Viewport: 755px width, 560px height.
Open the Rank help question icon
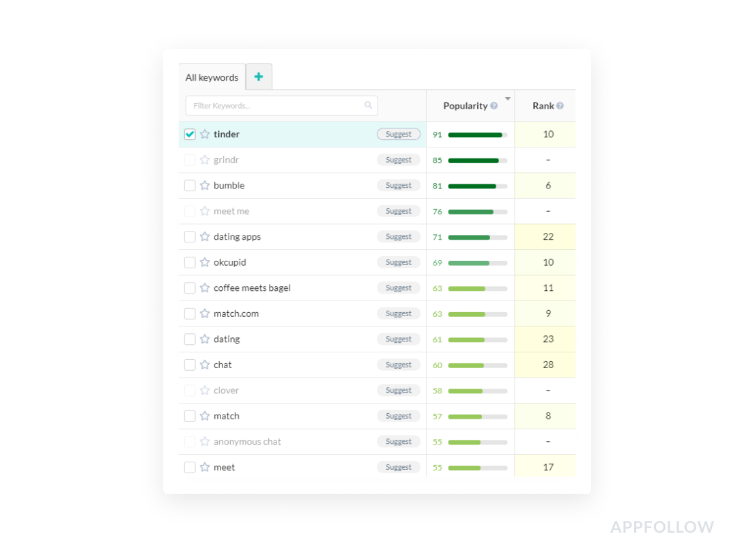pos(560,106)
